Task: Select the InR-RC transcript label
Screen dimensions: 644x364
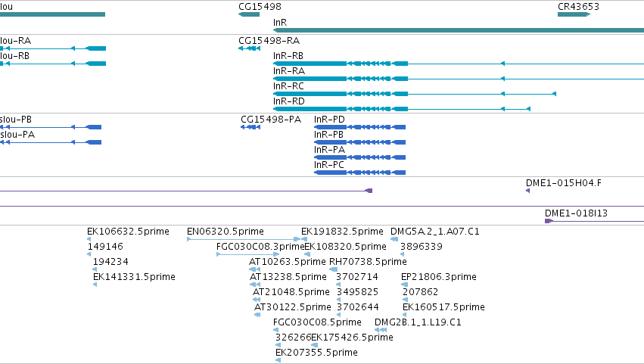Action: coord(288,86)
